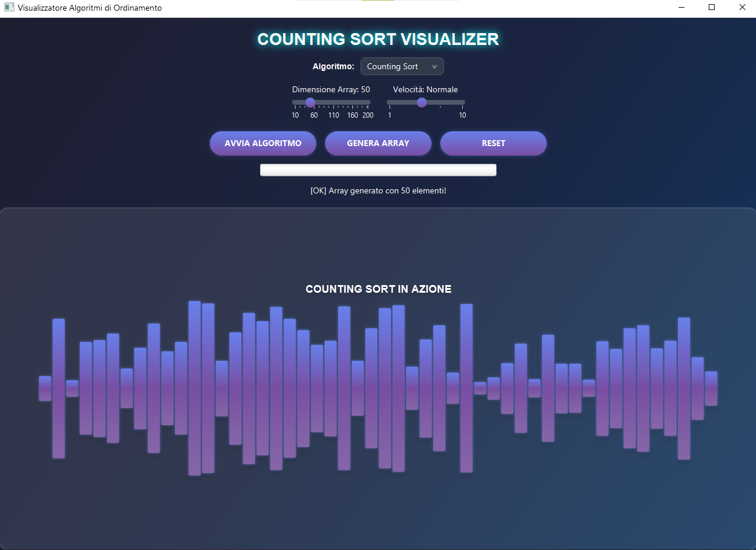Click the Dimensione Array slider thumb
Image resolution: width=756 pixels, height=550 pixels.
click(x=310, y=102)
